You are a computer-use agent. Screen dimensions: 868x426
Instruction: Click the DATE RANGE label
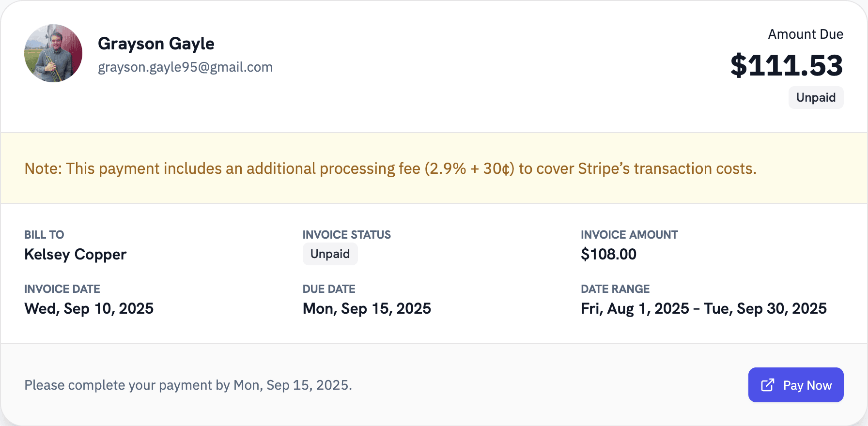pos(615,289)
